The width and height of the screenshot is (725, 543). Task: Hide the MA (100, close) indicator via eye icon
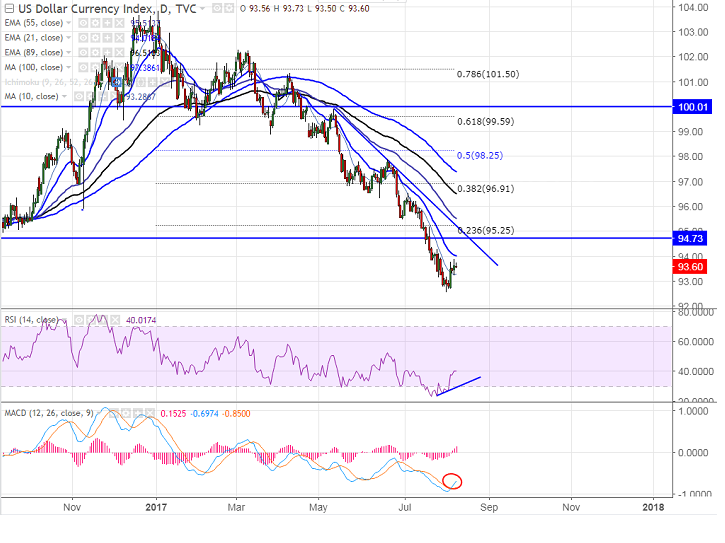click(x=83, y=68)
